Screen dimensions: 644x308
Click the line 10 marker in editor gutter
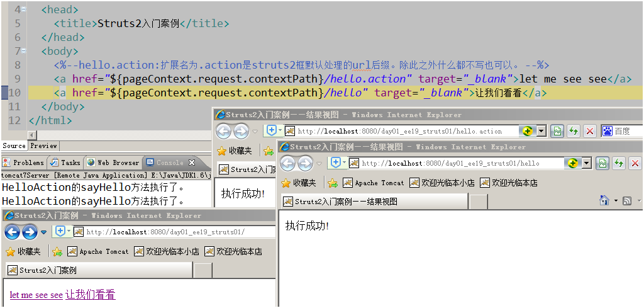coord(4,93)
